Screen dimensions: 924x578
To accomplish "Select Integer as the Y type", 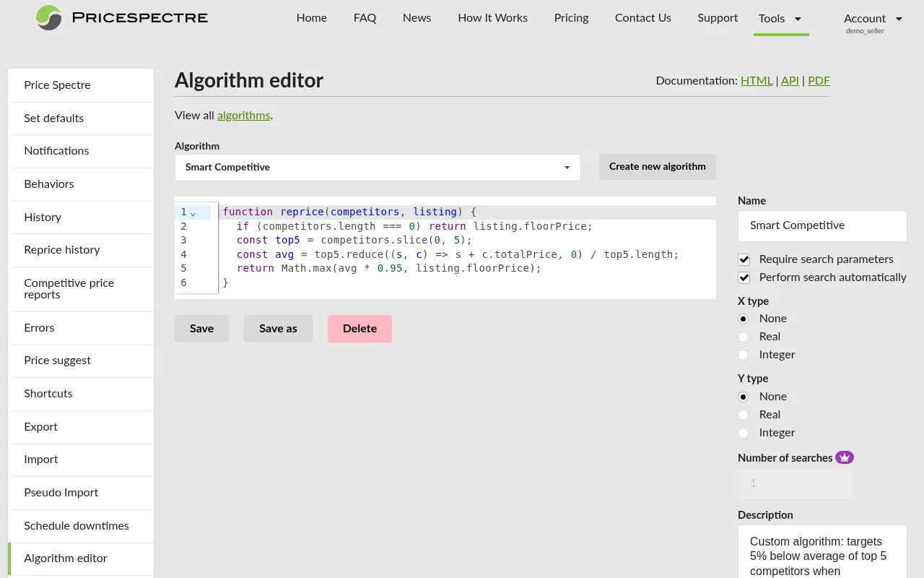I will click(743, 433).
